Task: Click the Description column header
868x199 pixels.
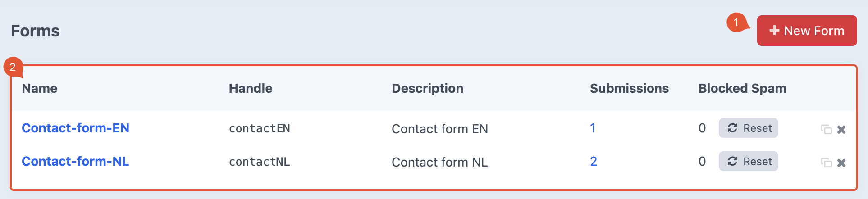Action: click(x=427, y=89)
